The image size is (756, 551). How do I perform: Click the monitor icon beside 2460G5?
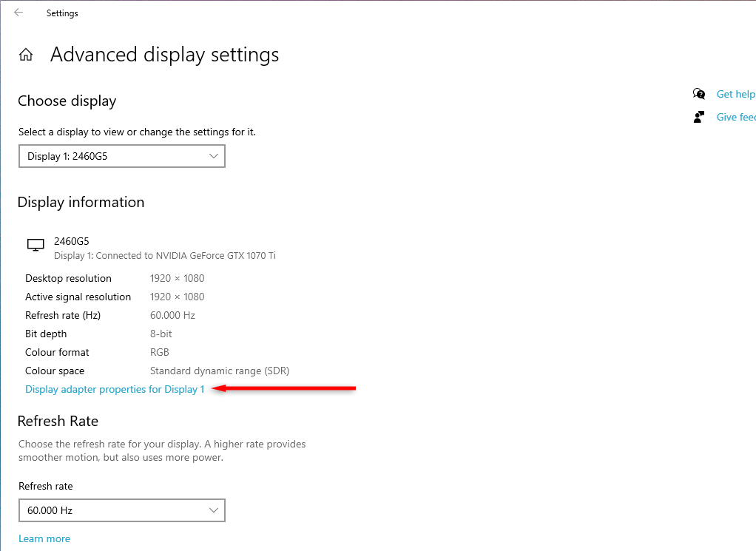35,245
